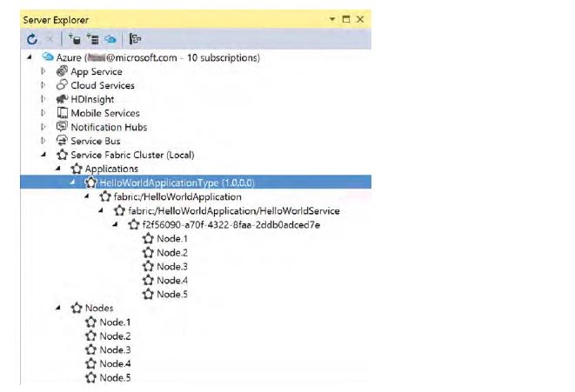575x392 pixels.
Task: Select App Service in the tree
Action: [97, 71]
